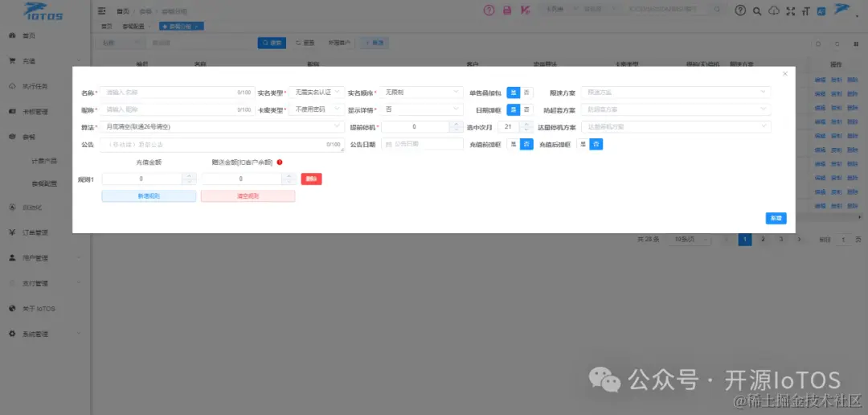Image resolution: width=868 pixels, height=415 pixels.
Task: Open the 实名顺序 dropdown showing 无限制
Action: click(x=423, y=92)
